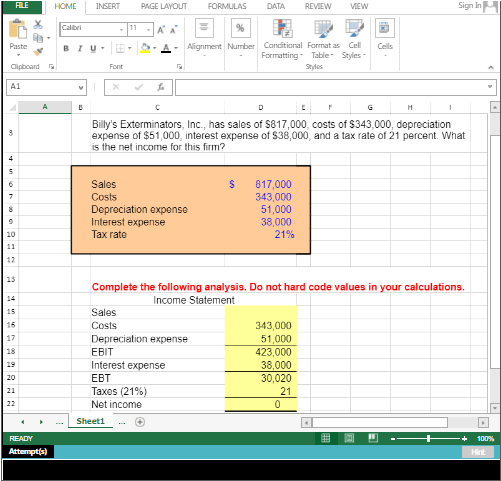Click the zoom out minus button

393,439
